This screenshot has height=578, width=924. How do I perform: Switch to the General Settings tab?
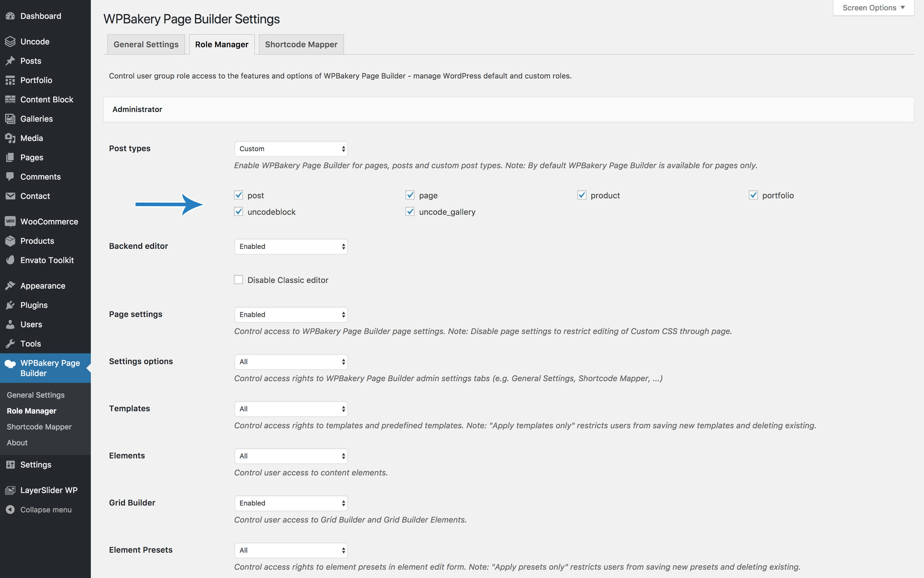[x=146, y=44]
